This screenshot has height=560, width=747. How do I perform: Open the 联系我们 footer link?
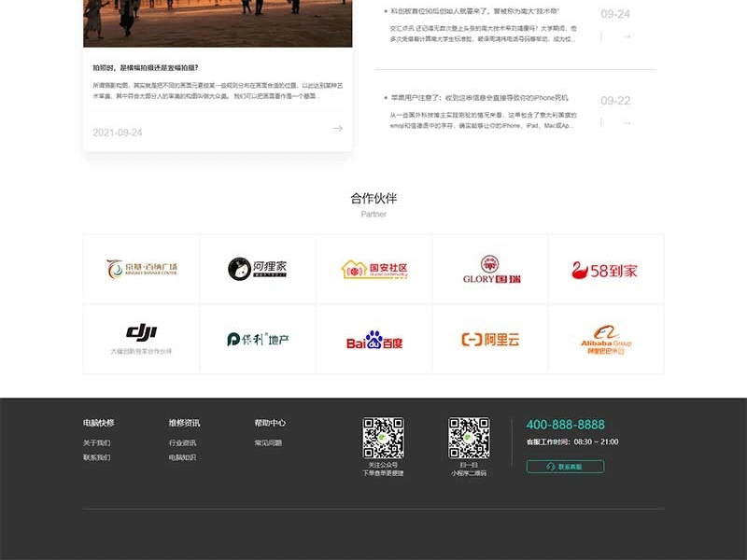point(97,457)
